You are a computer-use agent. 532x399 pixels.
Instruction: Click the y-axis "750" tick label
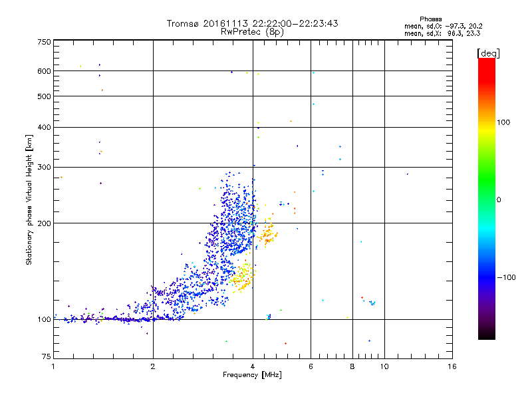[45, 42]
